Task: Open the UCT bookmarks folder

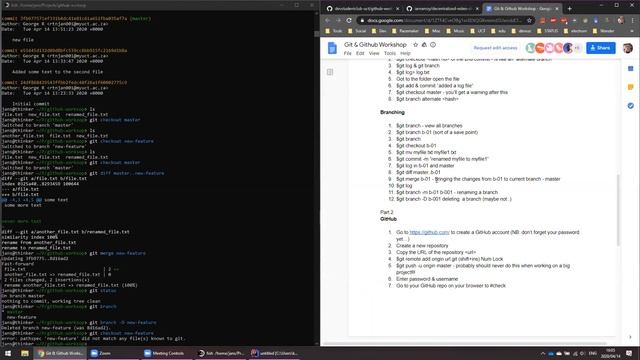Action: click(x=478, y=31)
